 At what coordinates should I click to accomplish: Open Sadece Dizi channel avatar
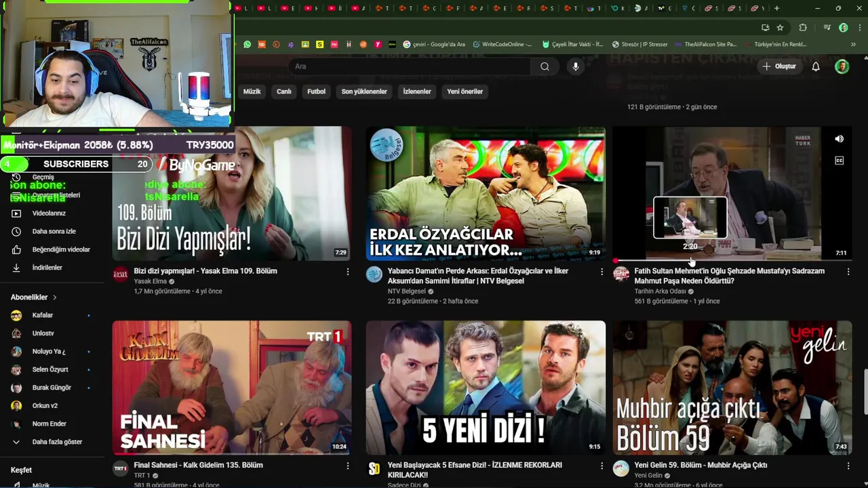click(374, 468)
